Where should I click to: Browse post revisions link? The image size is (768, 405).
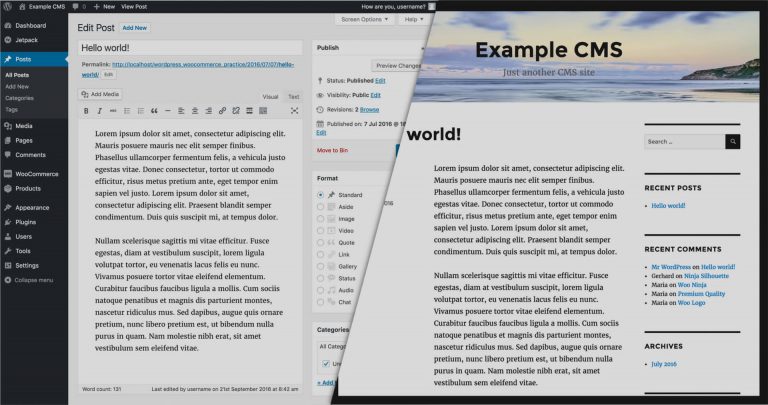[x=369, y=110]
